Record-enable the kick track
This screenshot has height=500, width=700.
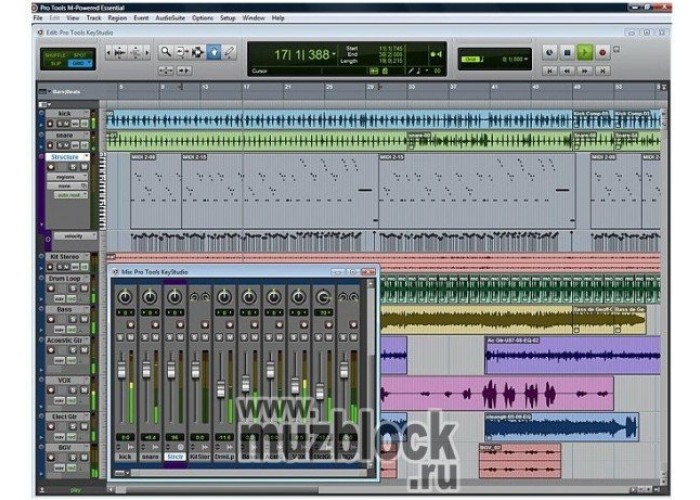click(50, 124)
